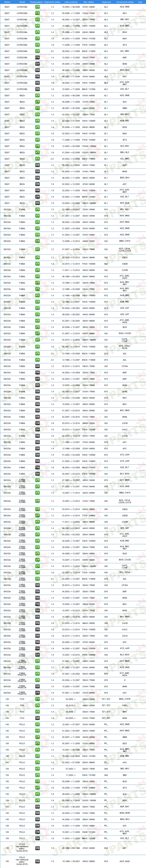The width and height of the screenshot is (146, 868).
Task: Click petrol icon in Fabia BUD 6Y3 row
Action: click(x=38, y=327)
